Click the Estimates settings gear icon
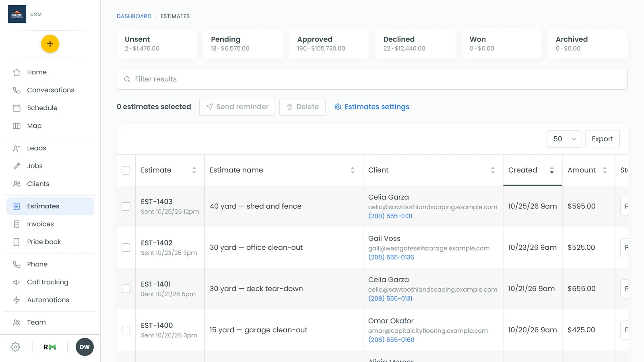644x362 pixels. click(338, 107)
